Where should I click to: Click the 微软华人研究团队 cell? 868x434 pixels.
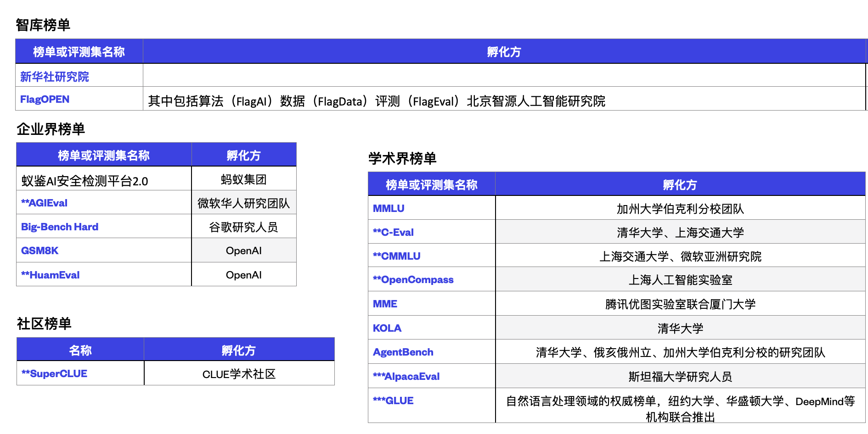(244, 203)
